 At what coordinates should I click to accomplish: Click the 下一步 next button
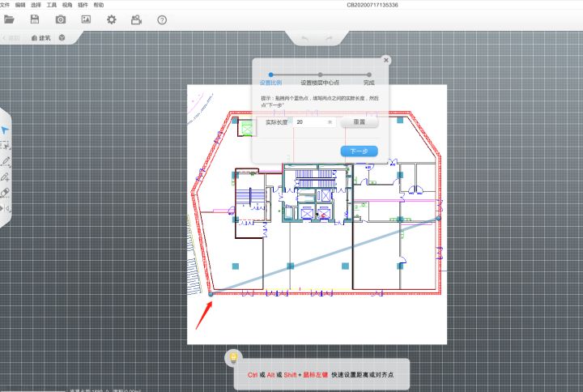tap(360, 151)
